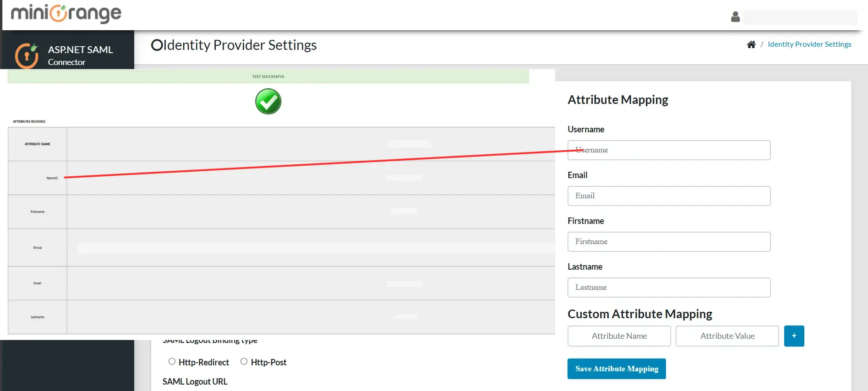Click the custom Attribute Value field
The image size is (868, 391).
coord(727,336)
